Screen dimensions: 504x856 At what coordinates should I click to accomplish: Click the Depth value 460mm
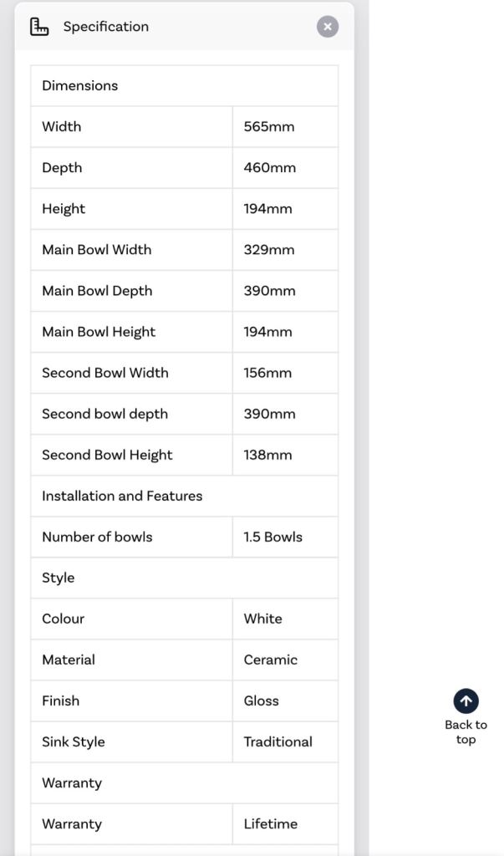[x=270, y=167]
